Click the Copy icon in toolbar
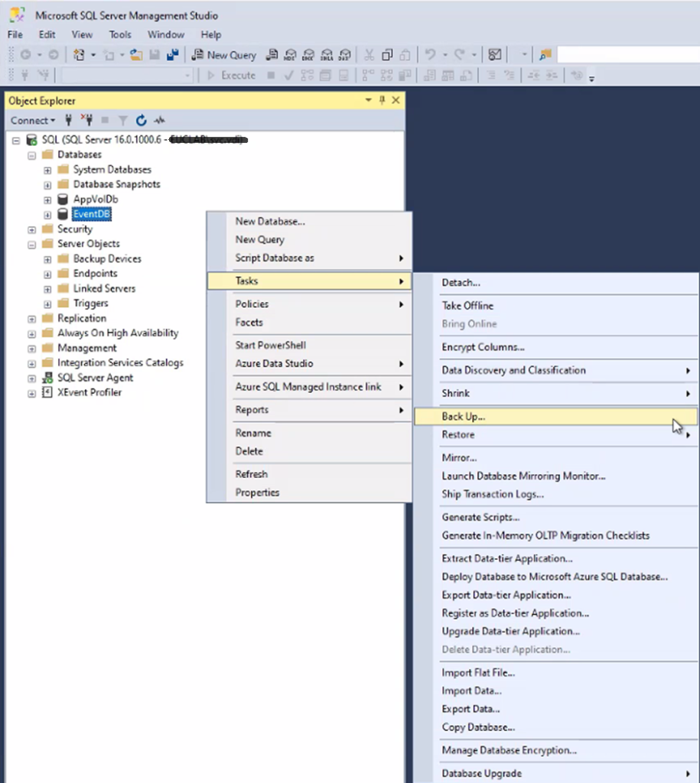 [x=387, y=55]
